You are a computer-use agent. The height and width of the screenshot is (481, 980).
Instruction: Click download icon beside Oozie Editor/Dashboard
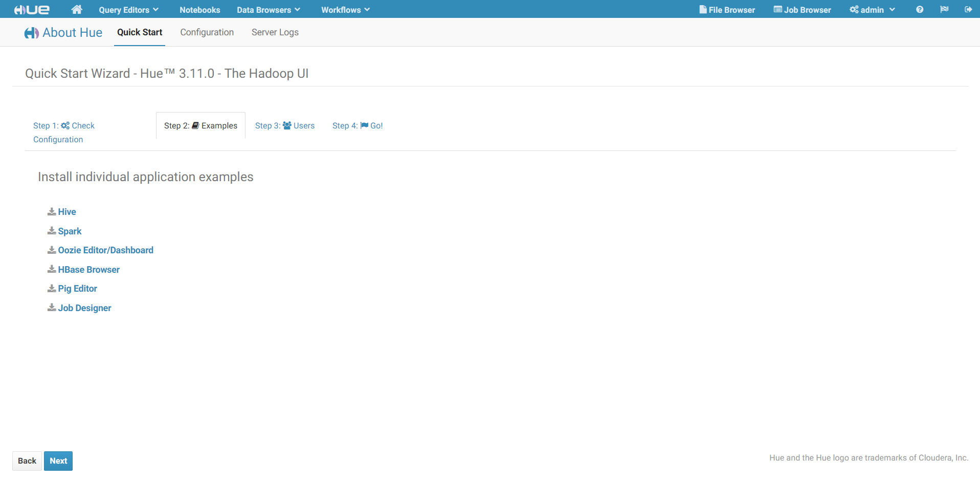52,250
